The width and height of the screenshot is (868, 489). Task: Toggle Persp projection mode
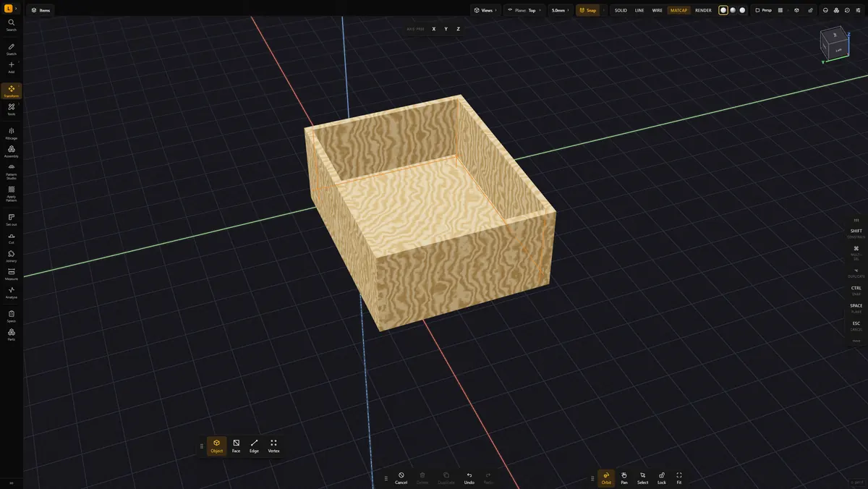(x=763, y=10)
